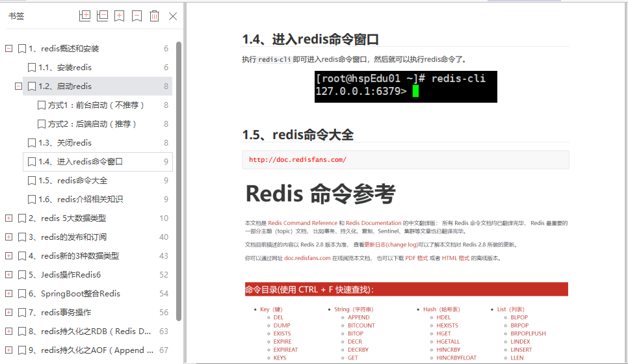Collapse the '1、redis概述和安装' bookmark
Screen dimensions: 628x364
coord(9,49)
